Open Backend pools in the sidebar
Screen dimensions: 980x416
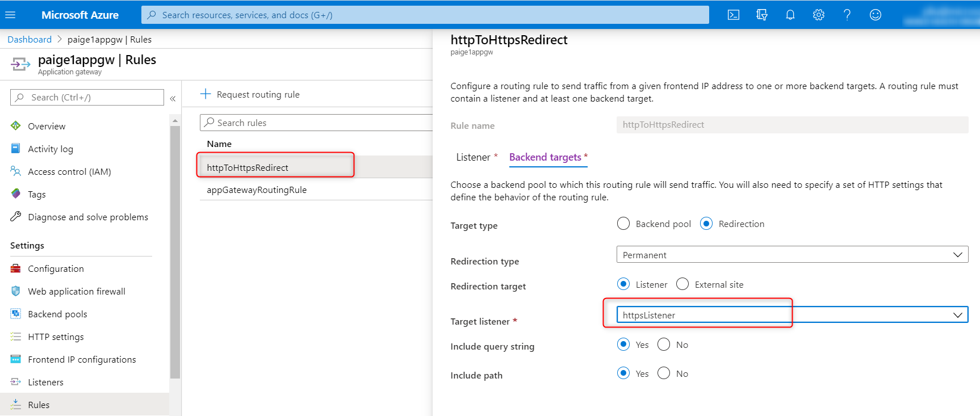coord(57,314)
